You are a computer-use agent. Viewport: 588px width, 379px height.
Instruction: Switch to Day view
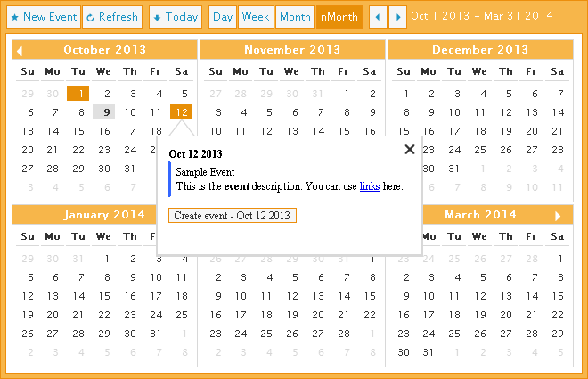tap(223, 17)
